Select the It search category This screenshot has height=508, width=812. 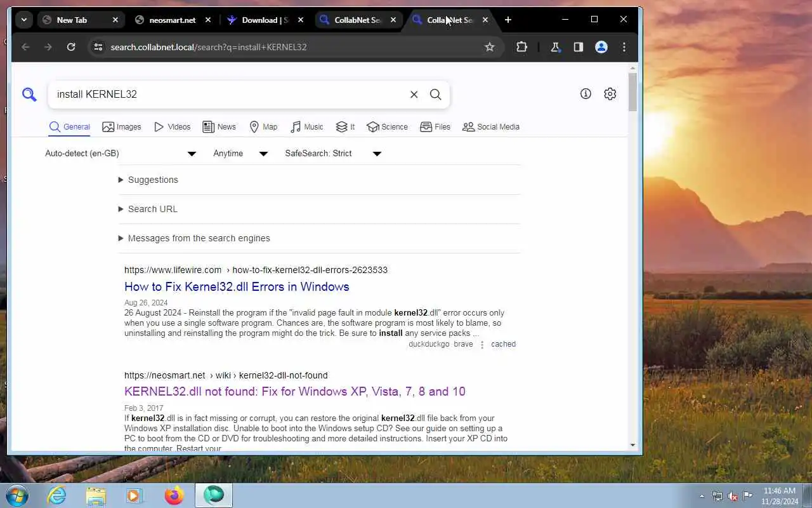tap(345, 127)
